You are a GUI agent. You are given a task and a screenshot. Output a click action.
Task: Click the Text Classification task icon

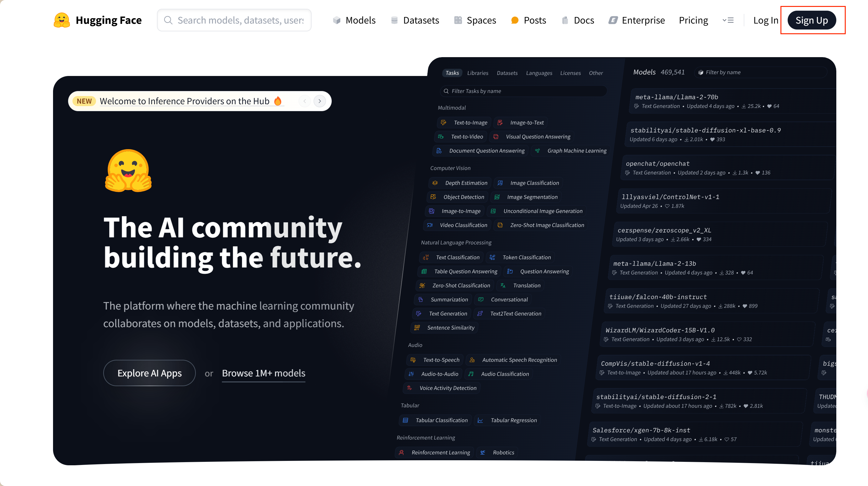point(426,257)
